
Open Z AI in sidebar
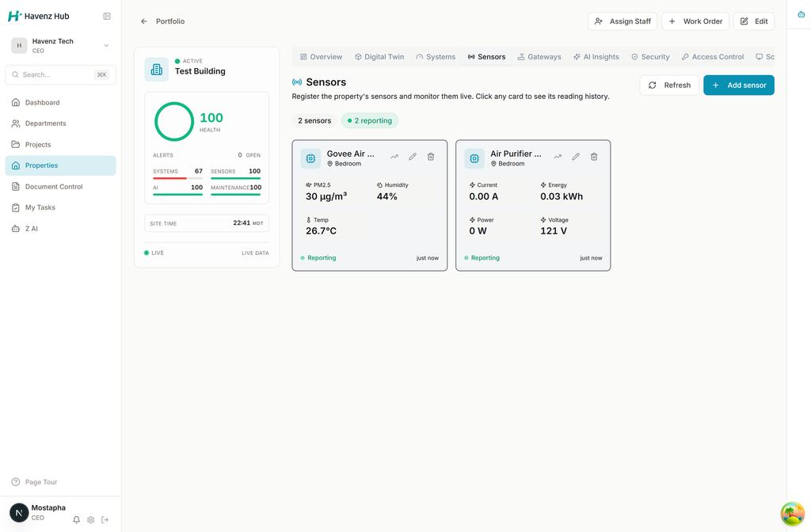pyautogui.click(x=60, y=229)
